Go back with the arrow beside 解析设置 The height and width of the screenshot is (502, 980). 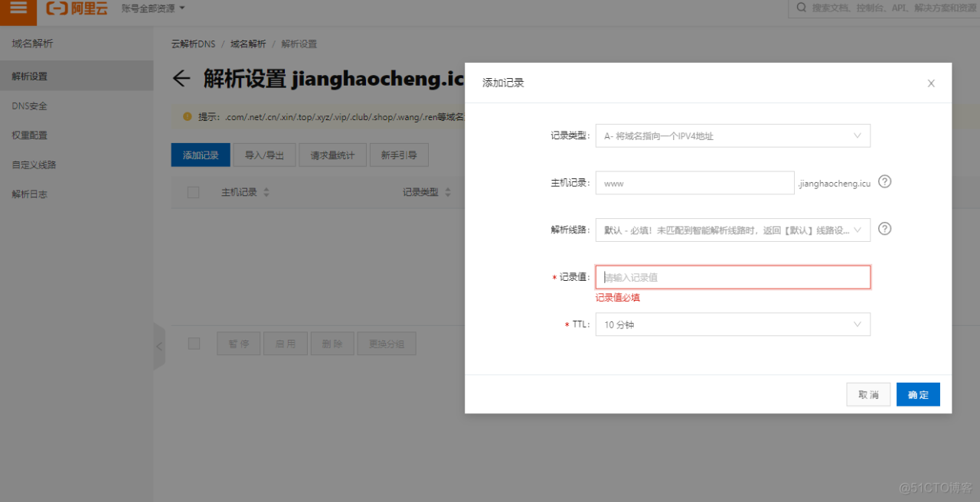point(181,78)
